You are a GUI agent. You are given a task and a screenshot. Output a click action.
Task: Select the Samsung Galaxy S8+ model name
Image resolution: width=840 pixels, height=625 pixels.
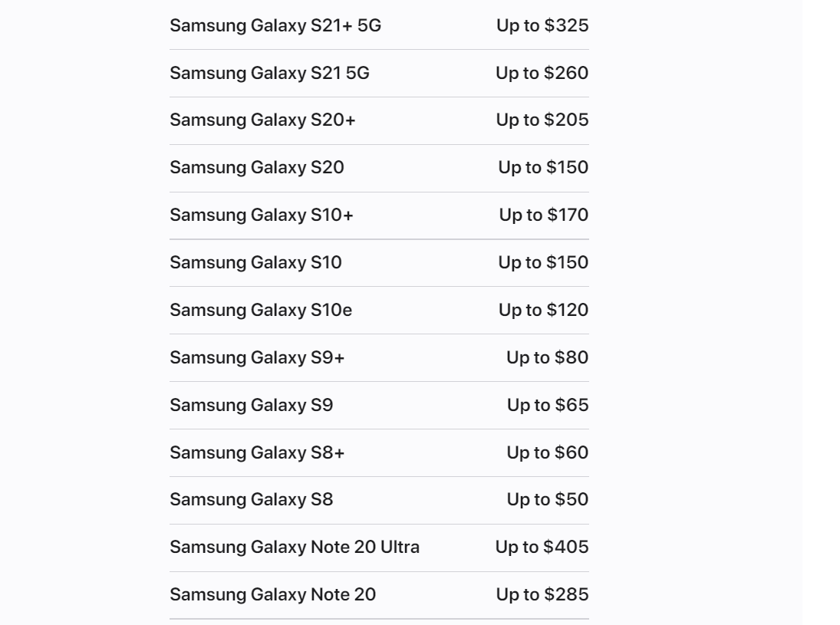point(257,453)
